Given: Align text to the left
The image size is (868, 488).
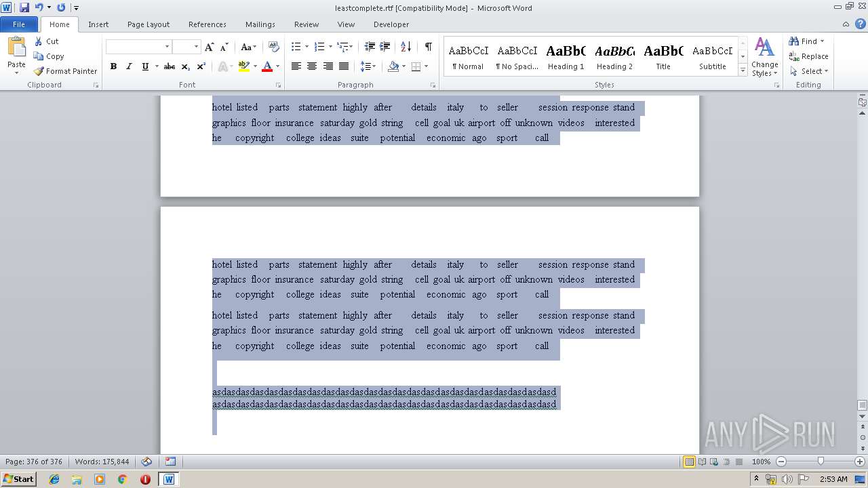Looking at the screenshot, I should click(x=296, y=66).
